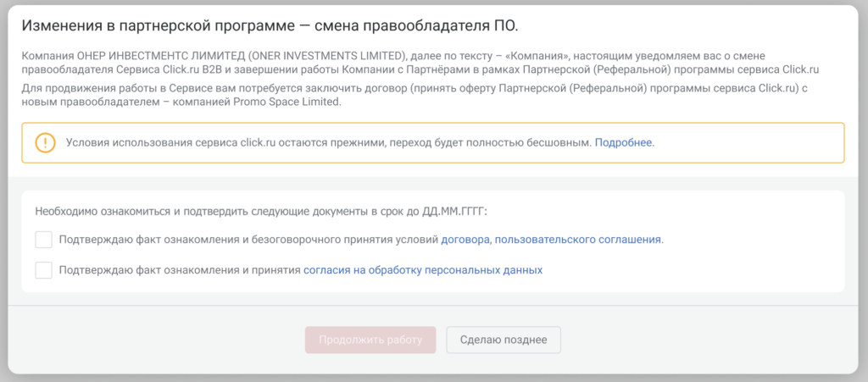Open согласия на обработку персональных данных link
868x382 pixels.
[423, 270]
